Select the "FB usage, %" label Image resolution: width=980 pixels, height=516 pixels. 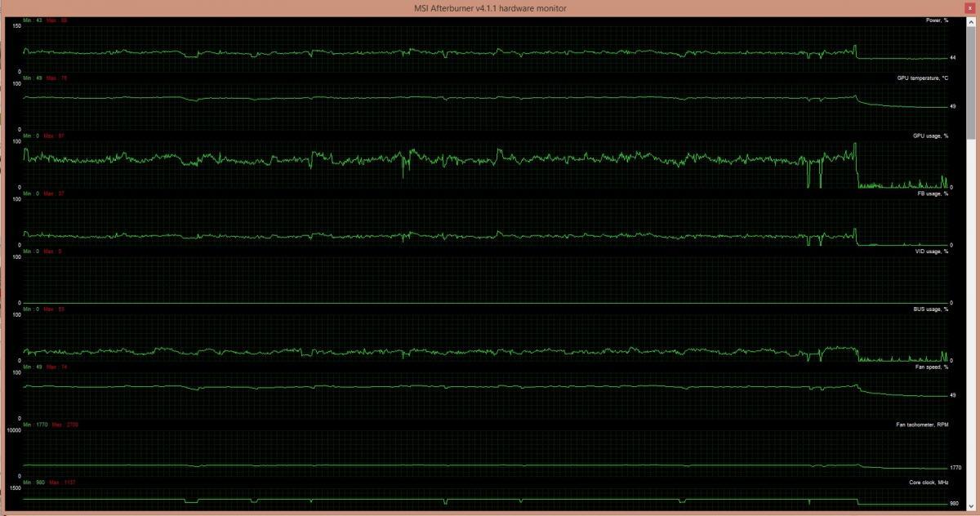933,193
